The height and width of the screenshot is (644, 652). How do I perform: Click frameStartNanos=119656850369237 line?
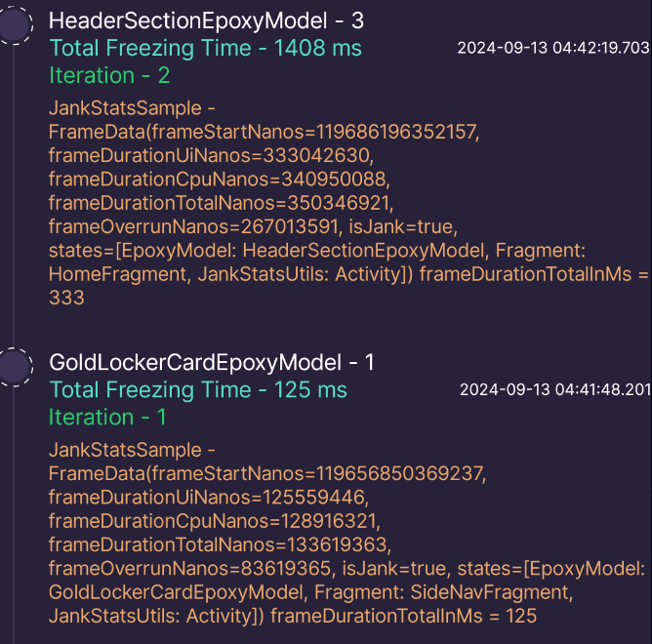267,474
